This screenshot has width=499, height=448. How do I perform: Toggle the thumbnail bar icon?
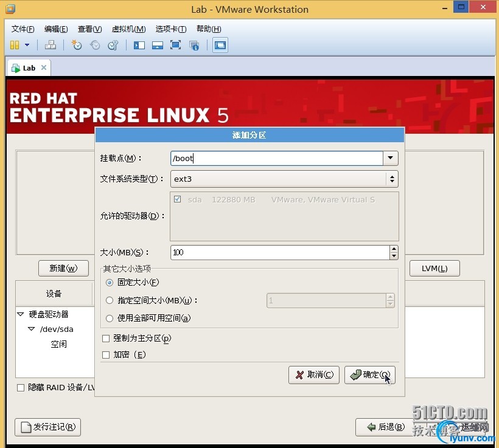pos(157,45)
